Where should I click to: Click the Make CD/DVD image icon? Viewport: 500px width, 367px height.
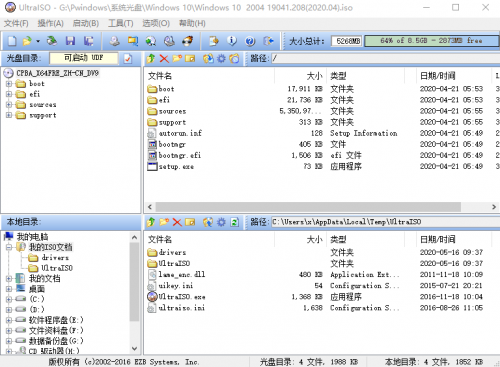click(115, 41)
